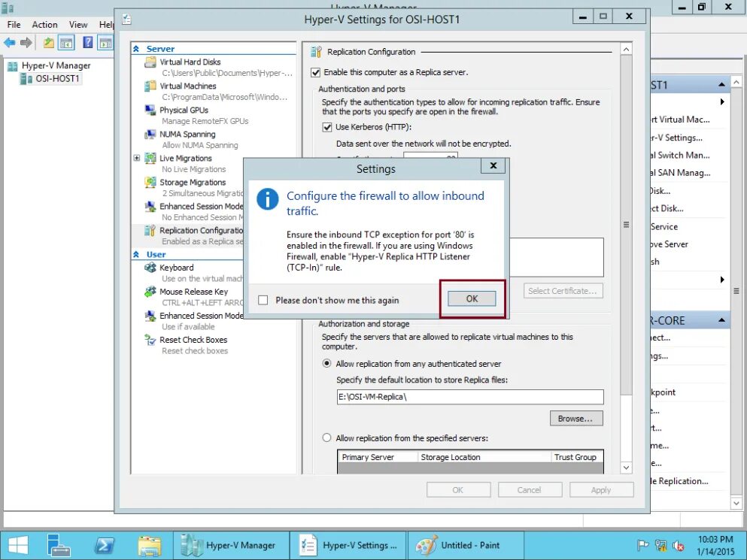Open the Windows Start button
The height and width of the screenshot is (560, 747).
[18, 545]
